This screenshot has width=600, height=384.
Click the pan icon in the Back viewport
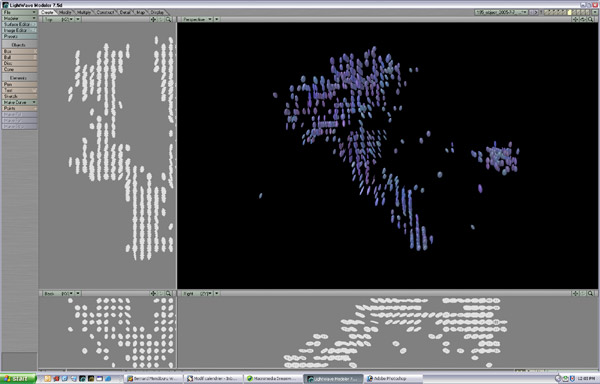[153, 293]
